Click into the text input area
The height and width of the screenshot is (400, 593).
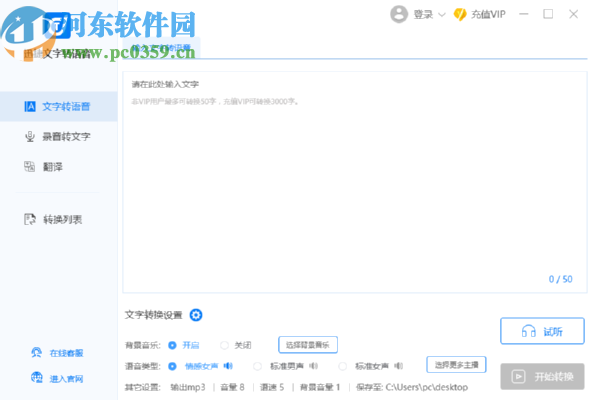point(355,182)
